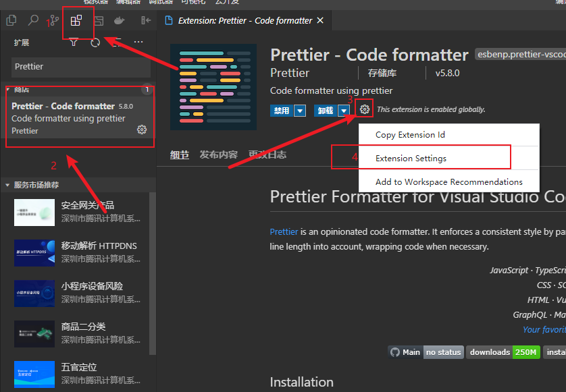This screenshot has height=392, width=566.
Task: Open dropdown arrow next to 禁用
Action: point(300,111)
